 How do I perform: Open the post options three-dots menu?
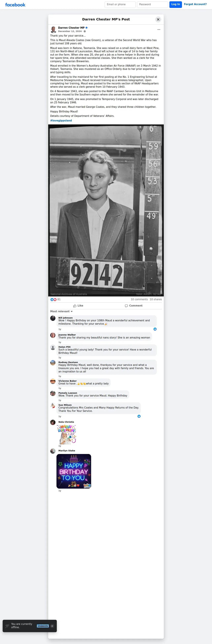pyautogui.click(x=159, y=29)
